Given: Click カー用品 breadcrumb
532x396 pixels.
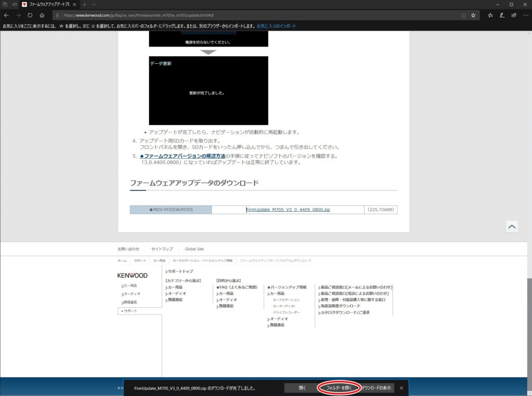Looking at the screenshot, I should pyautogui.click(x=159, y=261).
